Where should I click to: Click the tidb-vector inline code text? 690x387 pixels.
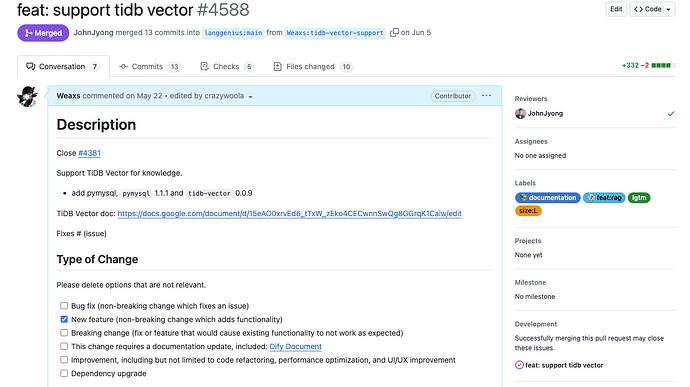tap(209, 193)
